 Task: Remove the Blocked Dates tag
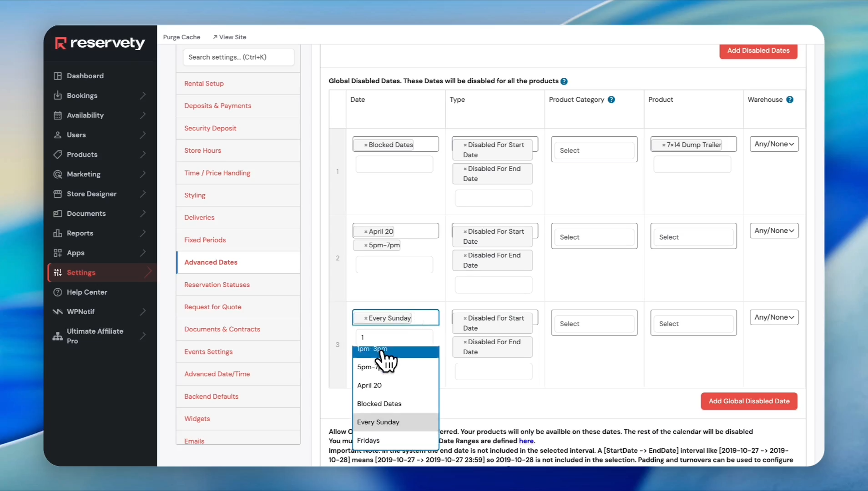coord(366,145)
